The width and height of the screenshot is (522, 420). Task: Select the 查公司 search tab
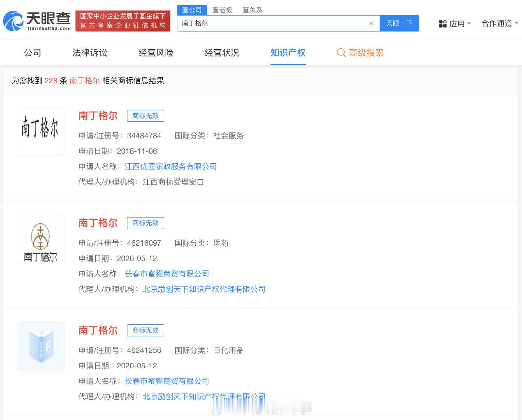[192, 10]
